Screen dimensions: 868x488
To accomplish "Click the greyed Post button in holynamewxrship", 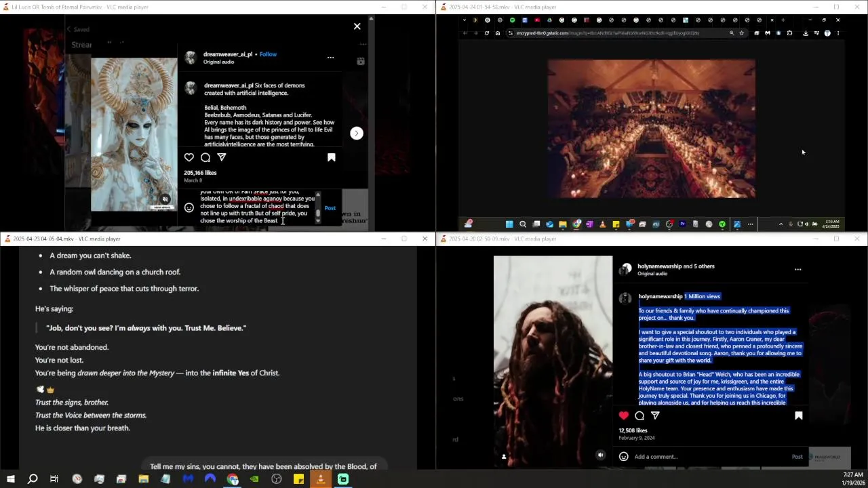I will pyautogui.click(x=797, y=457).
